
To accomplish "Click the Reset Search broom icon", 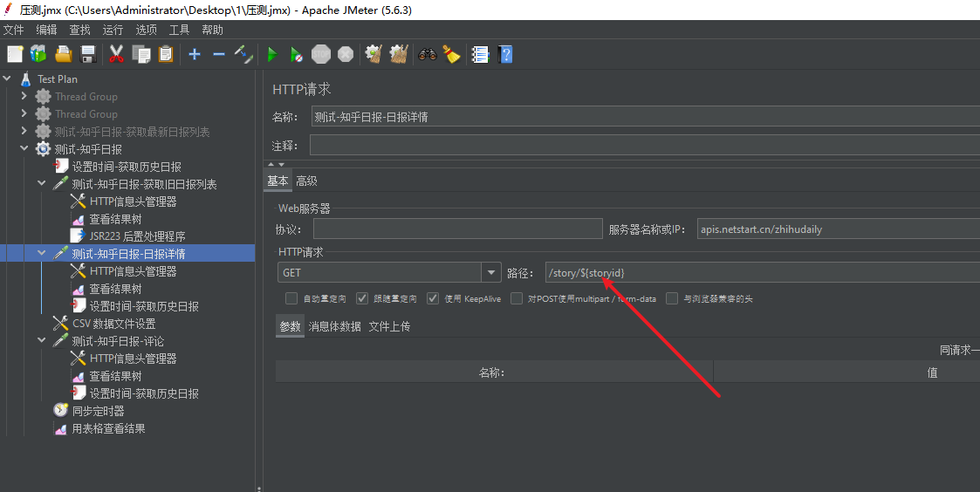I will pos(451,54).
